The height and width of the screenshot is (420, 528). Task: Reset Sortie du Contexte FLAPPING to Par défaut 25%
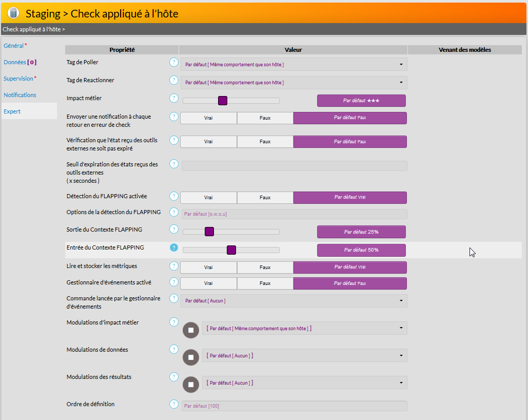click(x=361, y=232)
